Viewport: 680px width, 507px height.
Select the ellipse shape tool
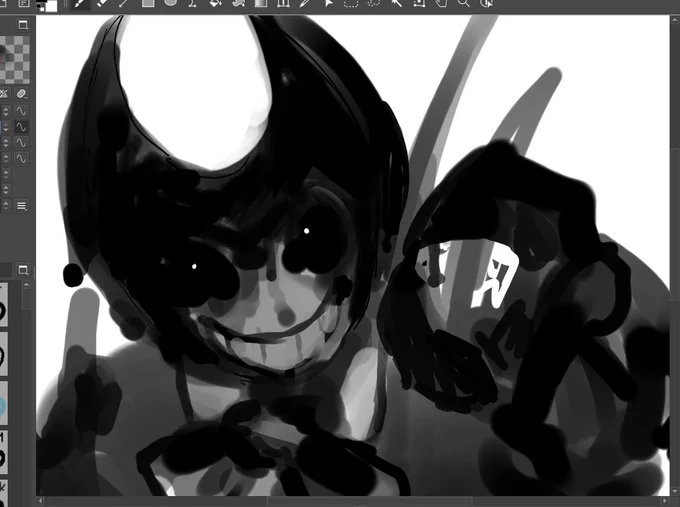(x=170, y=3)
